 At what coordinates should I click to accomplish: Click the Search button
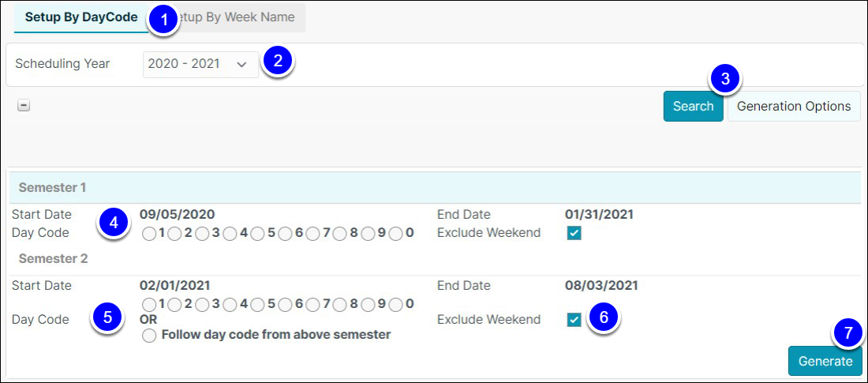coord(693,107)
